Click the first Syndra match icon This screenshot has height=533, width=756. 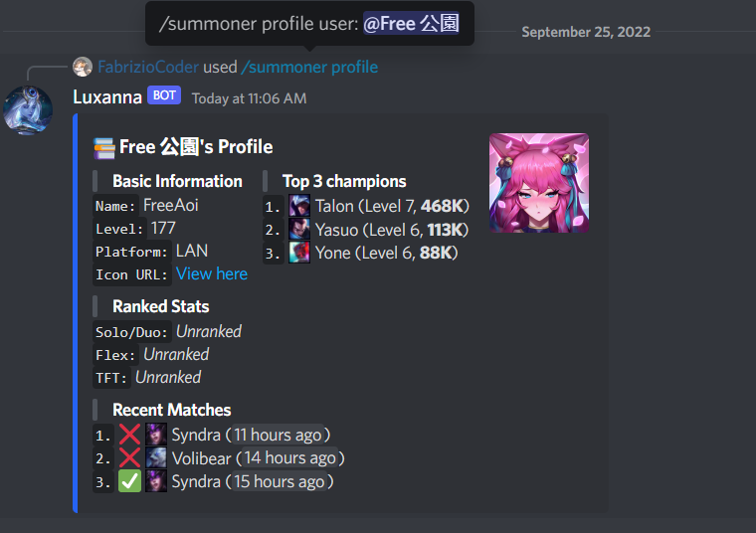coord(156,435)
